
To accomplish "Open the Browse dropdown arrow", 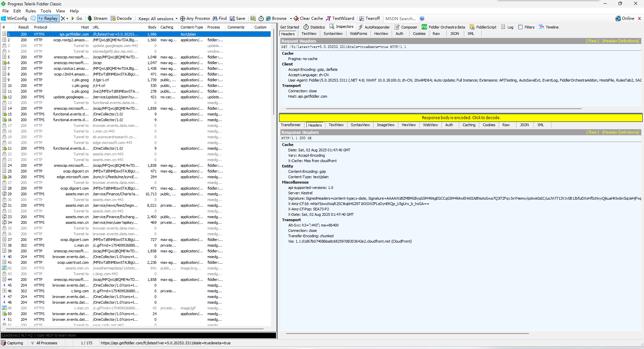I will point(291,18).
